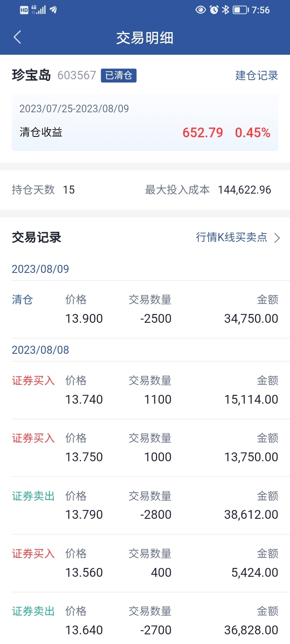290x644 pixels.
Task: Tap the Bluetooth status icon
Action: pos(226,10)
